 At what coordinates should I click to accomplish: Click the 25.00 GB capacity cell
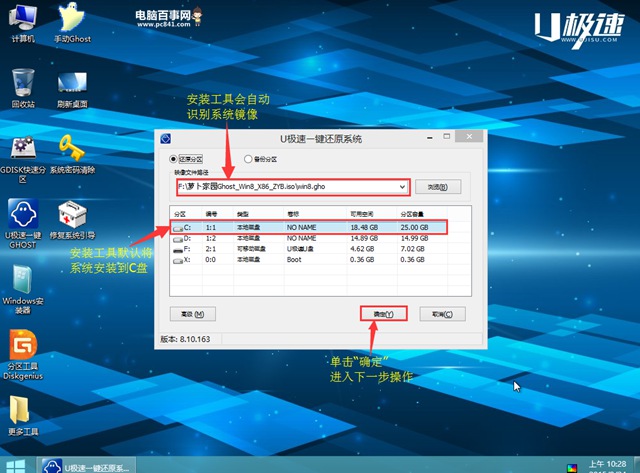(414, 227)
